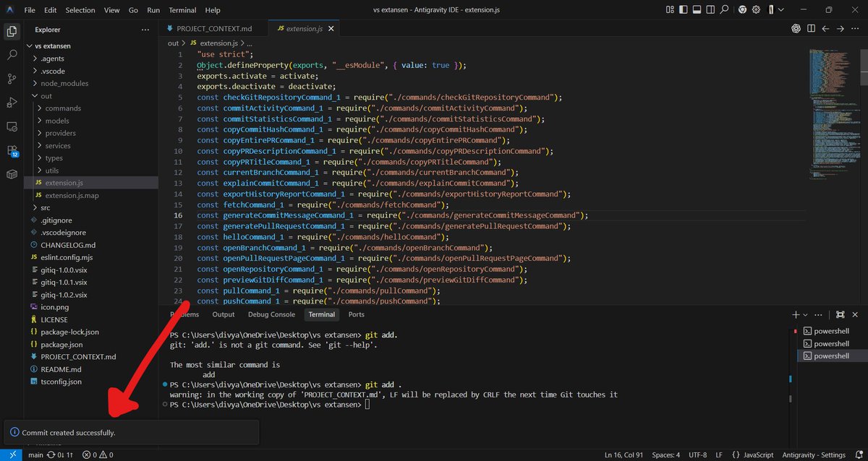Open the Explorer view in activity bar

point(12,31)
